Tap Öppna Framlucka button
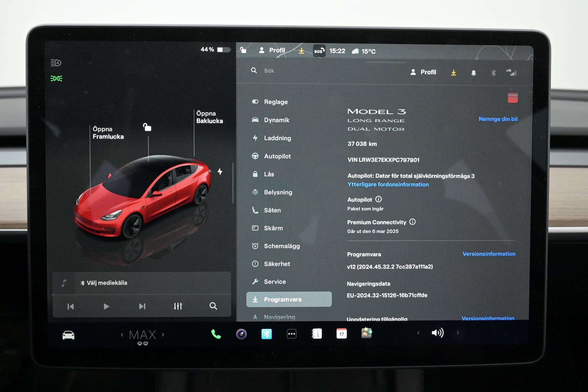 108,133
